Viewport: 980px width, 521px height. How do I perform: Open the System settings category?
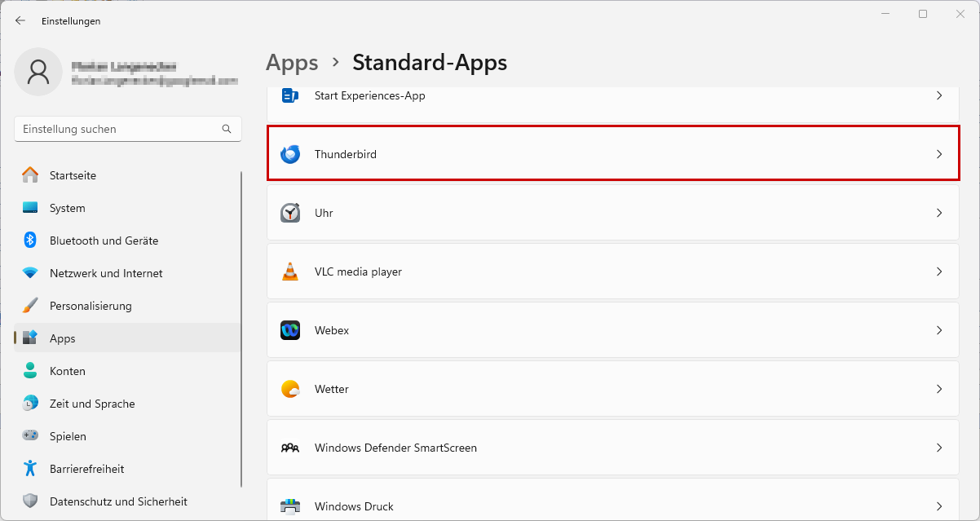tap(127, 208)
